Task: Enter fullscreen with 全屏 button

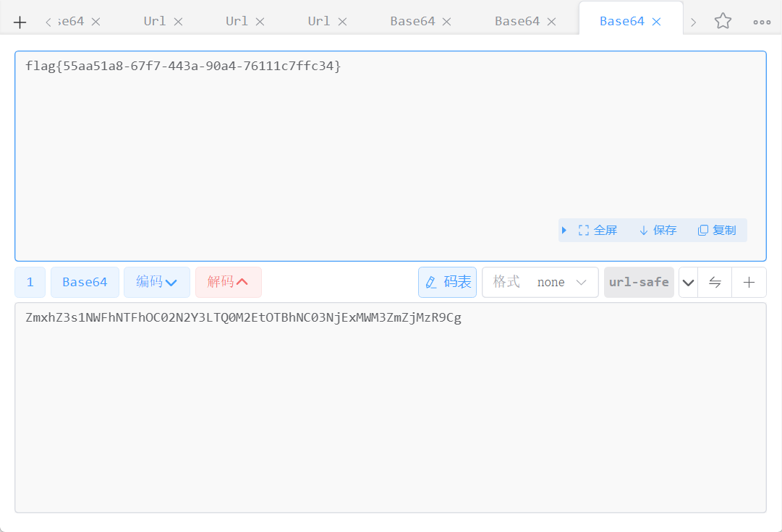Action: point(598,231)
